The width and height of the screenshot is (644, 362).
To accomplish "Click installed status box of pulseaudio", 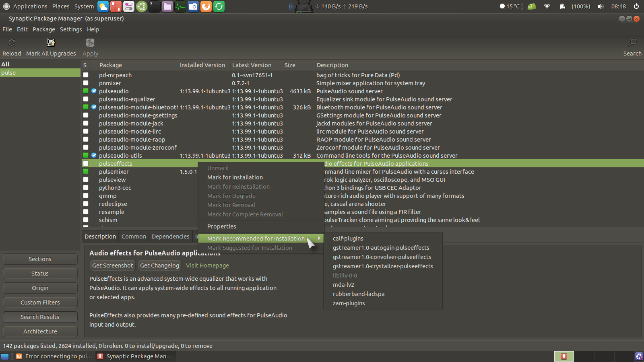I will point(86,91).
